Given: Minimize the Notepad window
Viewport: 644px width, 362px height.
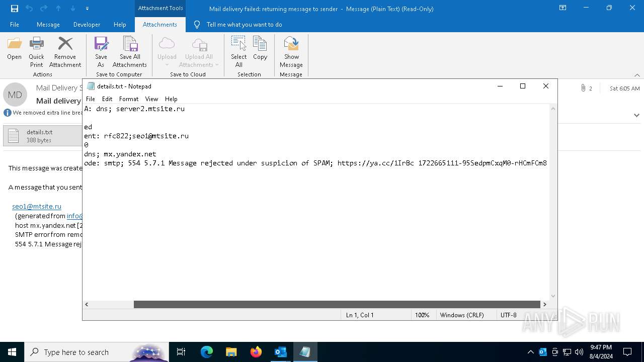Looking at the screenshot, I should [500, 86].
